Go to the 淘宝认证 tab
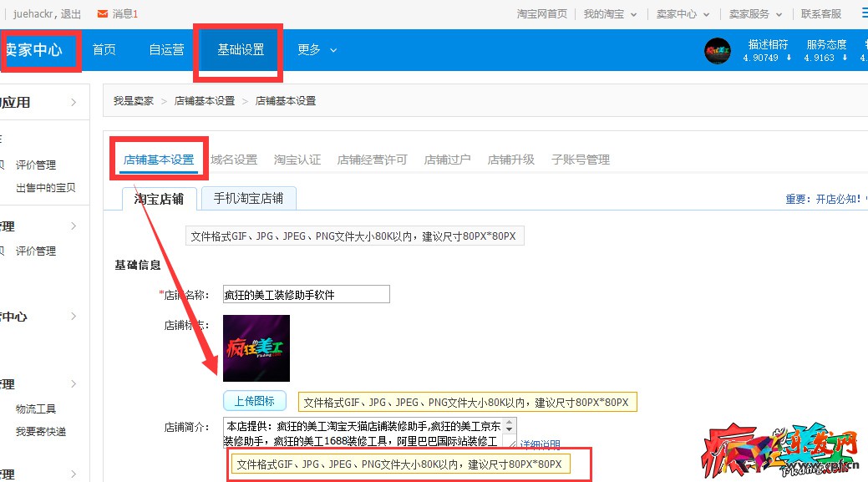The height and width of the screenshot is (482, 868). point(297,160)
